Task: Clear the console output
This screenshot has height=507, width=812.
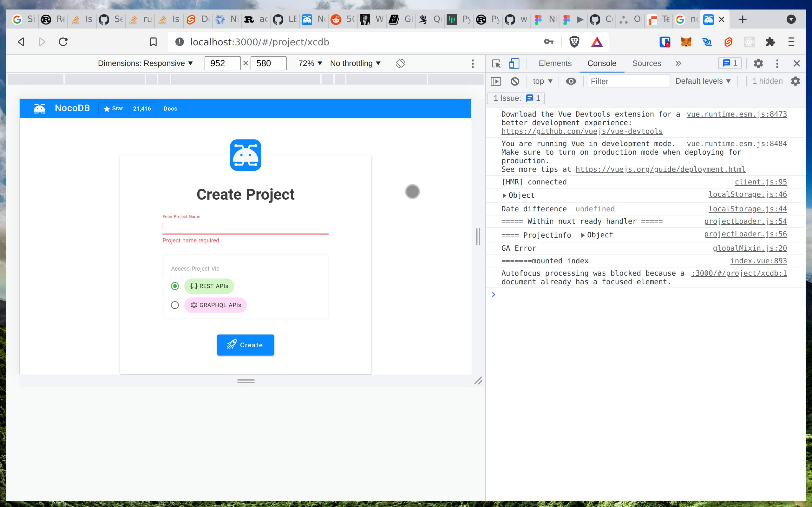Action: pyautogui.click(x=514, y=81)
